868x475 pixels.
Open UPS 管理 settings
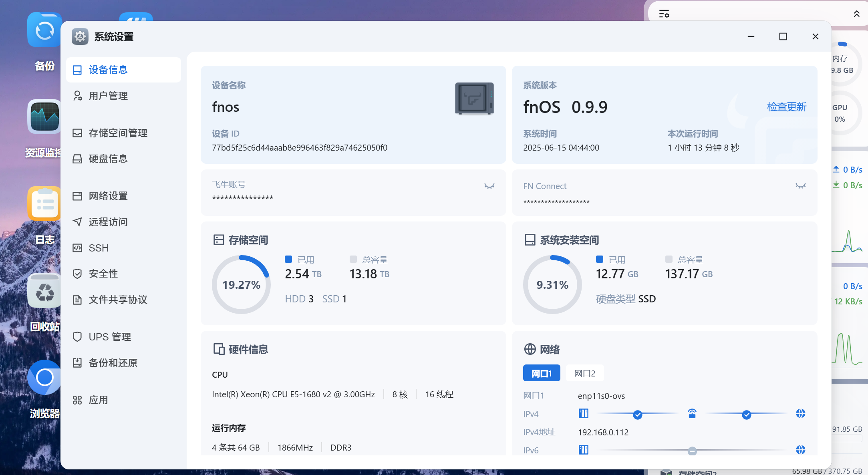[123, 337]
